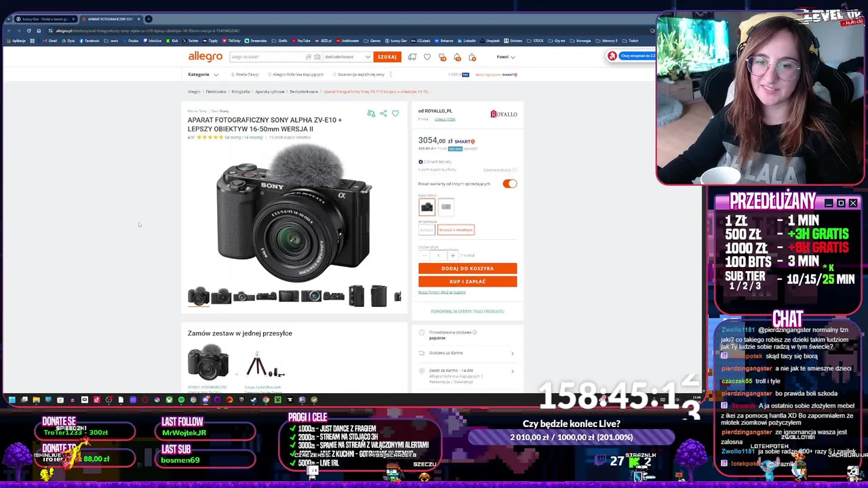Open favorites heart icon in Allegro header

[427, 57]
